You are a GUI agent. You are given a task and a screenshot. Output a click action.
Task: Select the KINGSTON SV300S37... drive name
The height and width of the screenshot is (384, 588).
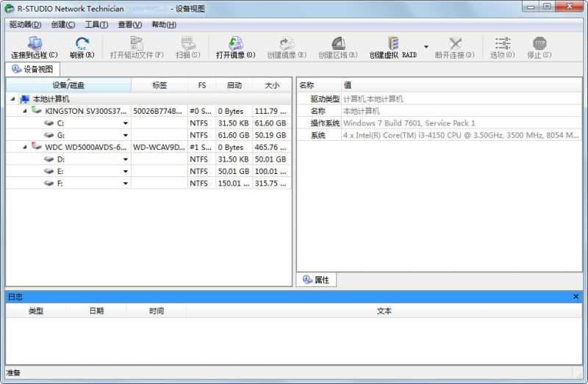[x=85, y=112]
